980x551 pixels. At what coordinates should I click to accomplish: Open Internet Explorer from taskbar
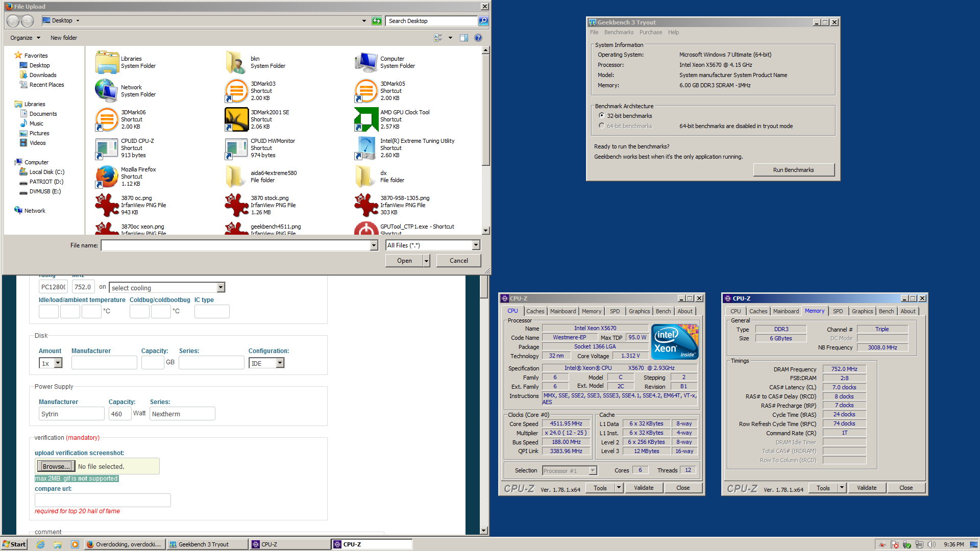40,544
